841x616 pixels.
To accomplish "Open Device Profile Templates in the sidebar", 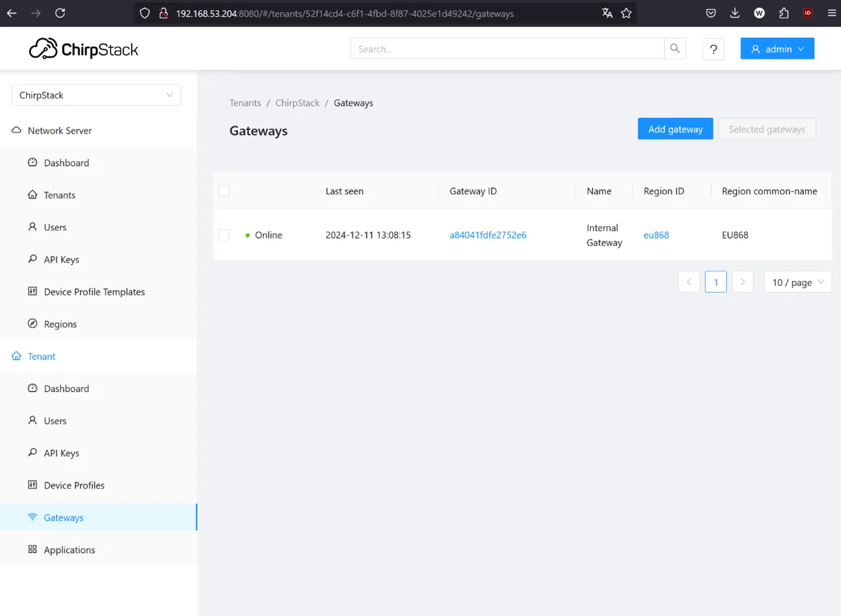I will (94, 292).
